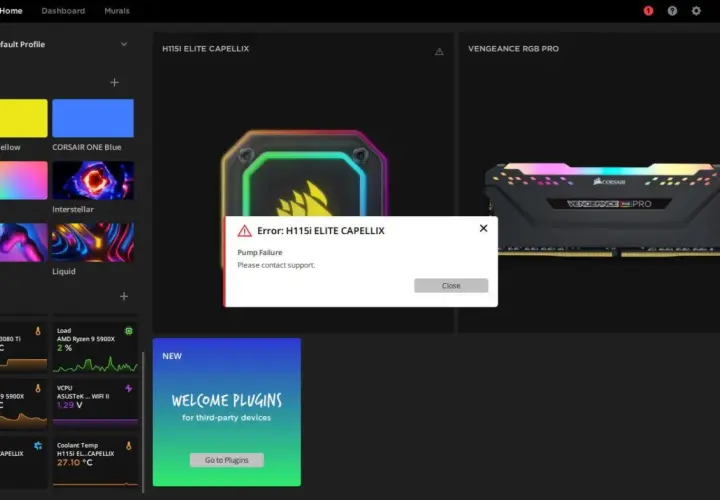Click the green CPU chip icon on the Load tile

[129, 331]
